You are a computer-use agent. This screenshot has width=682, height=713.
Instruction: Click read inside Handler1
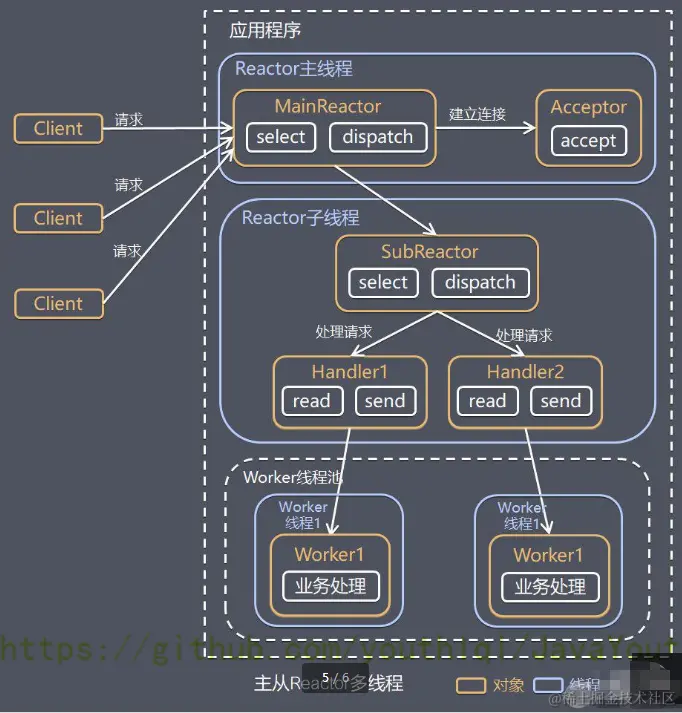pos(312,401)
